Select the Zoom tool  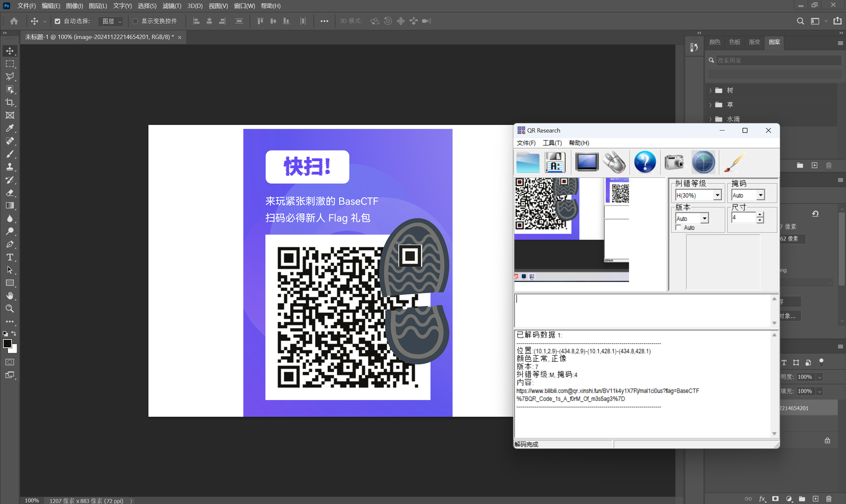(x=10, y=309)
